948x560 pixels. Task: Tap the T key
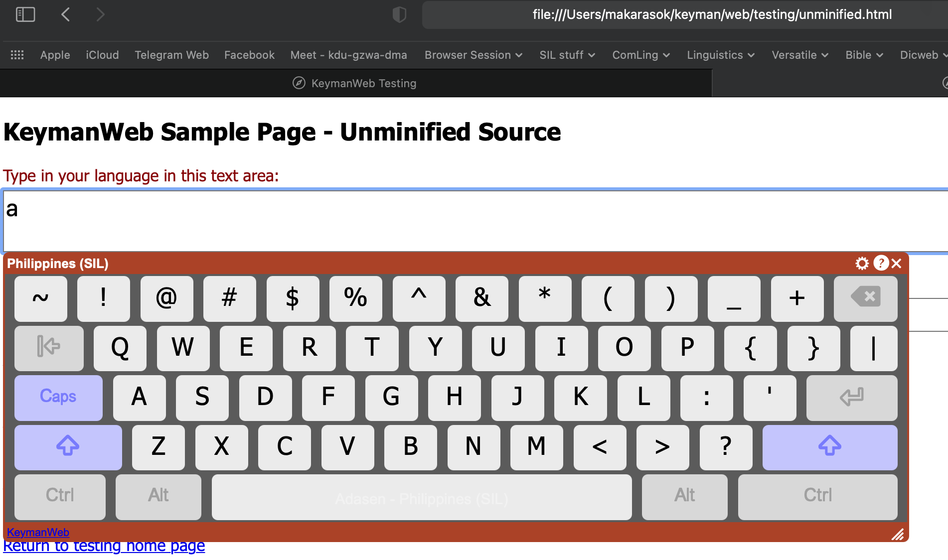pos(372,347)
